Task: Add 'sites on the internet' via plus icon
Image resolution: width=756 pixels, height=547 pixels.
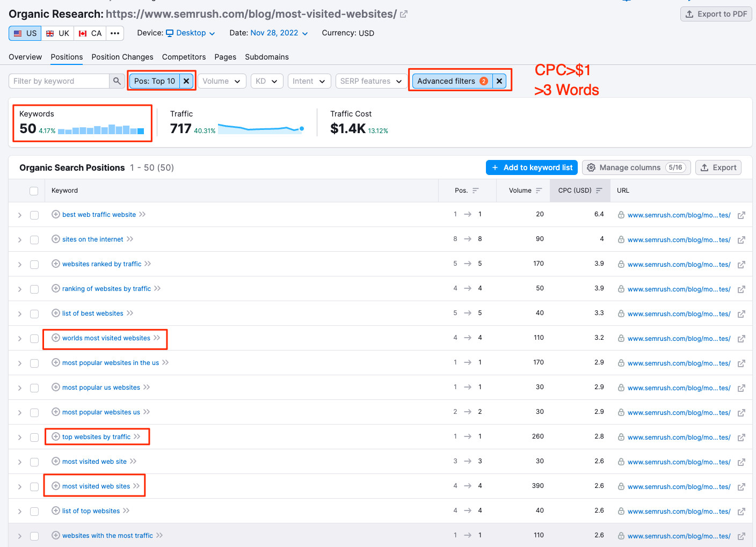Action: 55,239
